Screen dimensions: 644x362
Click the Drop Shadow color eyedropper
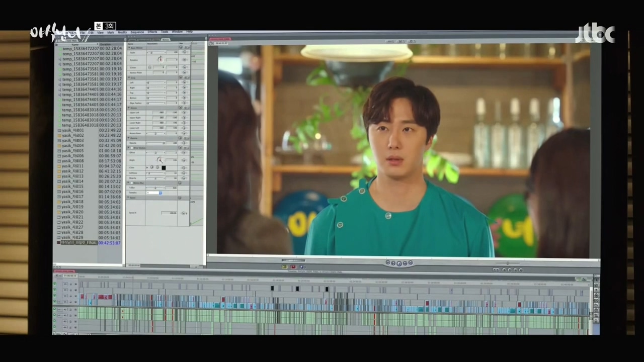[x=152, y=167]
